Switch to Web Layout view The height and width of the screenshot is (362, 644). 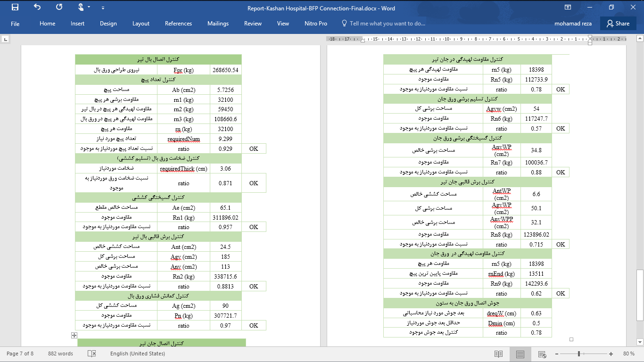pos(542,354)
